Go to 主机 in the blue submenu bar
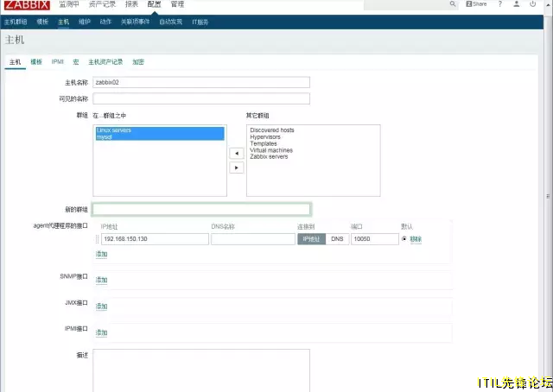 (x=63, y=22)
